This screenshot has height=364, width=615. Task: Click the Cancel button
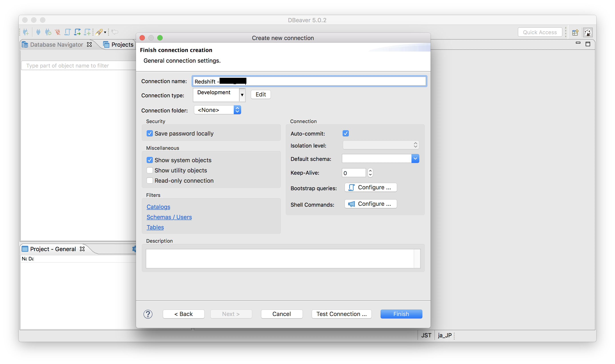[x=282, y=314]
